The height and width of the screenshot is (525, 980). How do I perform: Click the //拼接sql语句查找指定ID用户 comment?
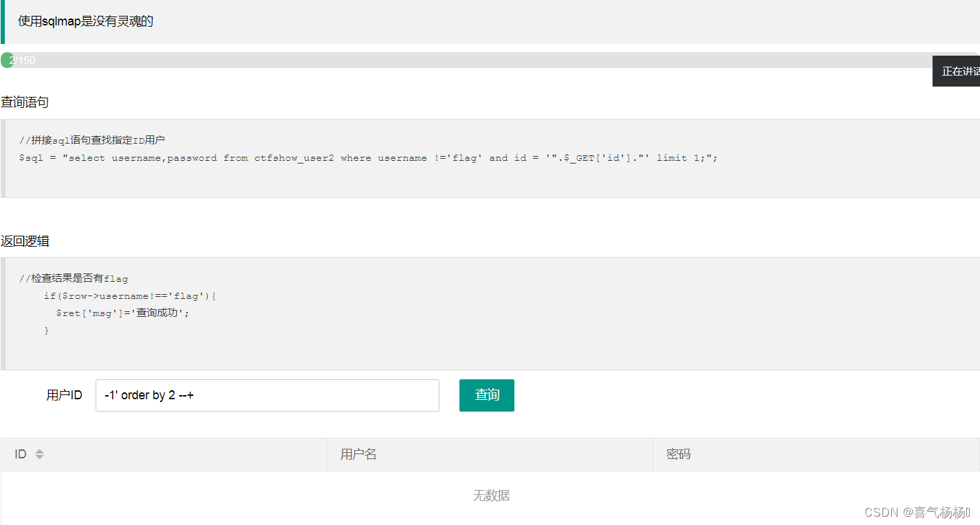tap(92, 141)
